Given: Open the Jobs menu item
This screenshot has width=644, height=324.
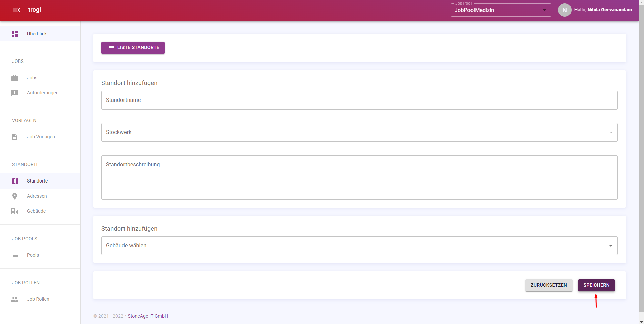Looking at the screenshot, I should point(40,78).
